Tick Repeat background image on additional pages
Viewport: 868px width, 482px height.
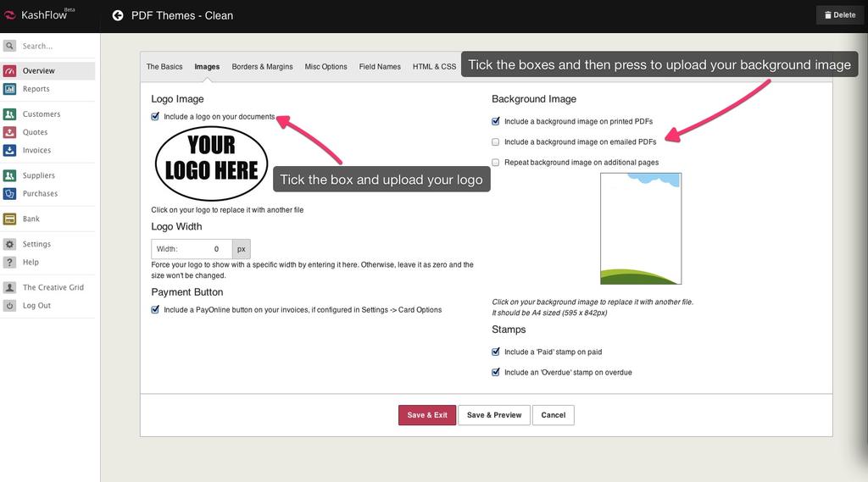496,163
